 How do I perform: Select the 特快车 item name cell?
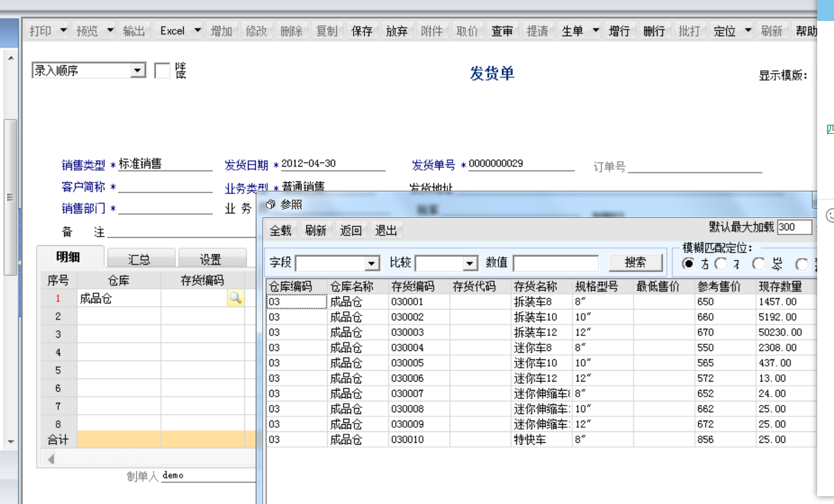(542, 440)
